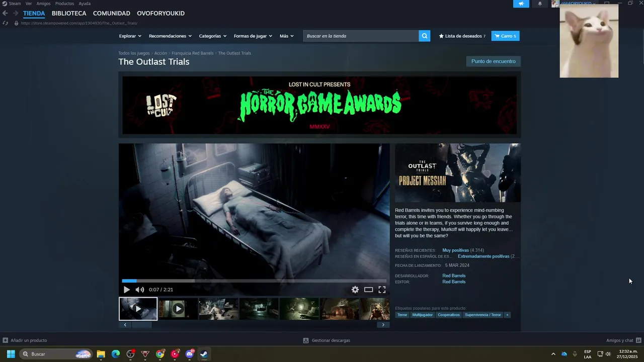Open the video settings gear

pos(355,290)
